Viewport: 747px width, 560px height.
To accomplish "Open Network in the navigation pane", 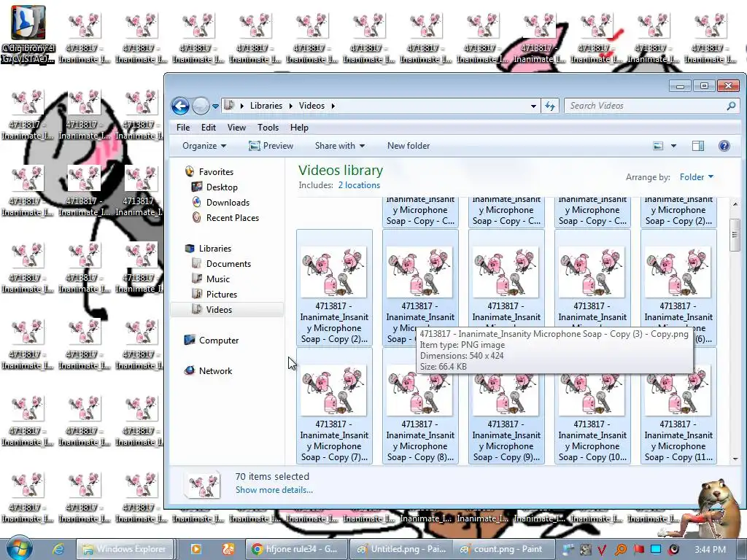I will 215,371.
